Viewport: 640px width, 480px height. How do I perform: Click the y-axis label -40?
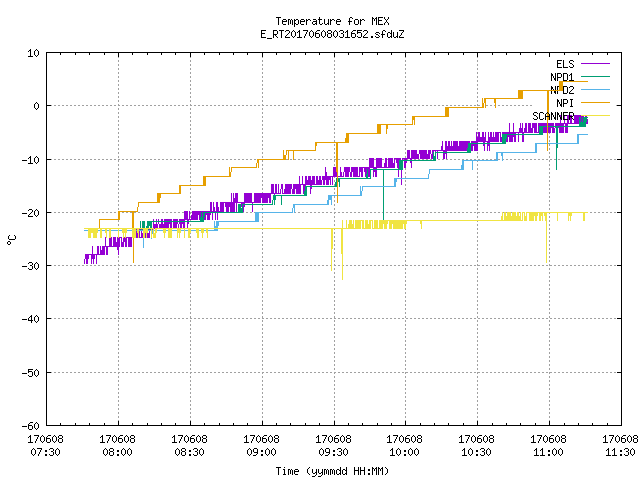click(x=31, y=319)
